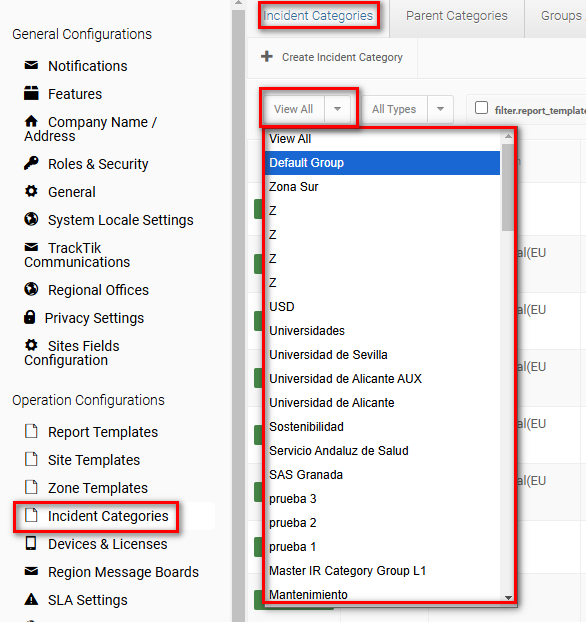The image size is (586, 622).
Task: Click the Privacy Settings lock icon
Action: coord(30,317)
